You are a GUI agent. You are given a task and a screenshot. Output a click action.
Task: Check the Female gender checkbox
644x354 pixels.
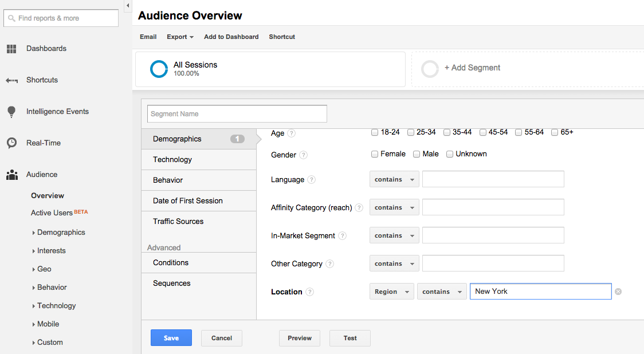tap(375, 154)
